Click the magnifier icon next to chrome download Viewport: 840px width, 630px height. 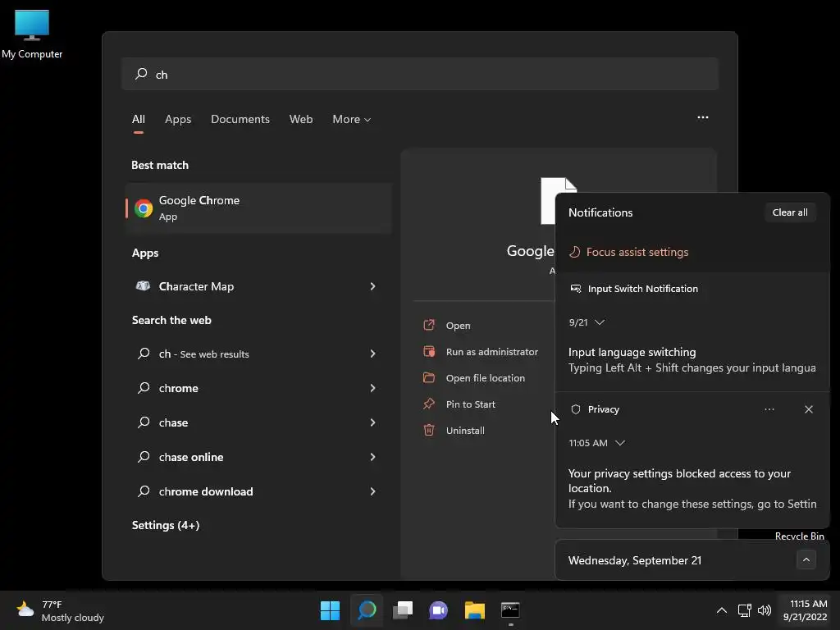pos(143,491)
